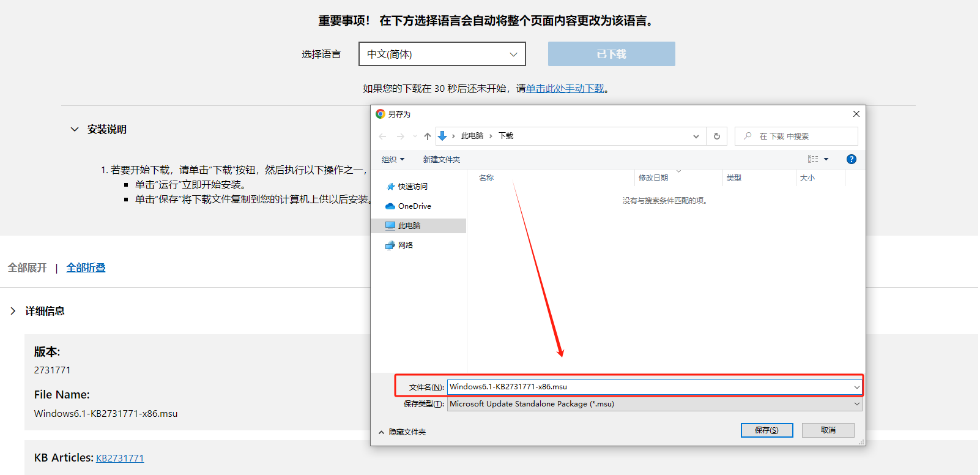Expand the save type (保存类型) dropdown

coord(856,404)
